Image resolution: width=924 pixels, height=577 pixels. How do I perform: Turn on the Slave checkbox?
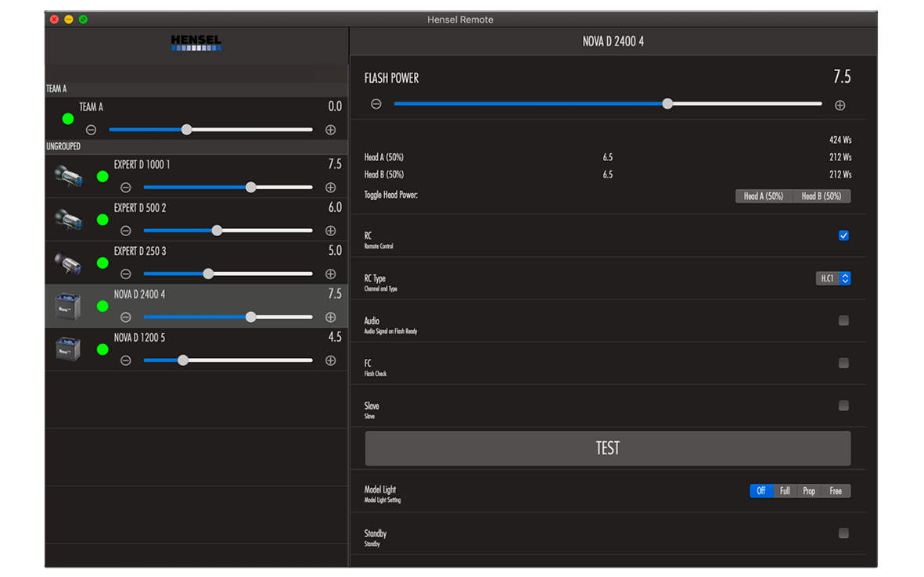click(843, 406)
